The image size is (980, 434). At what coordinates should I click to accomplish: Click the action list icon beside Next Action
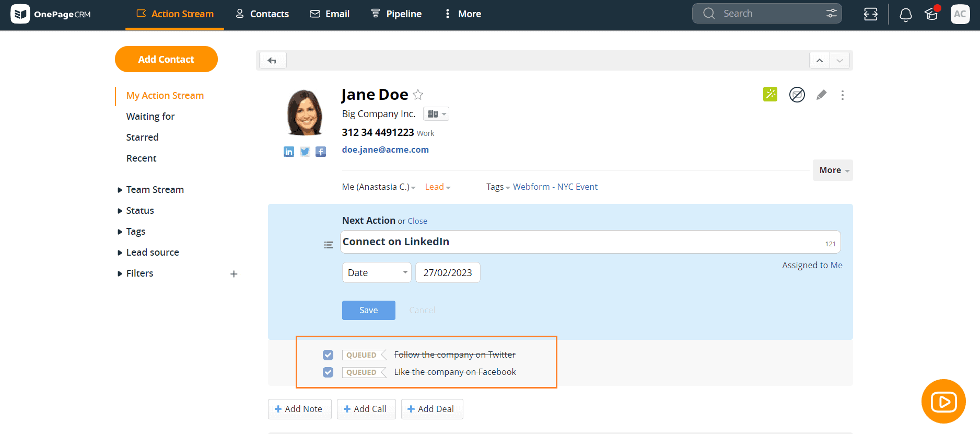328,245
